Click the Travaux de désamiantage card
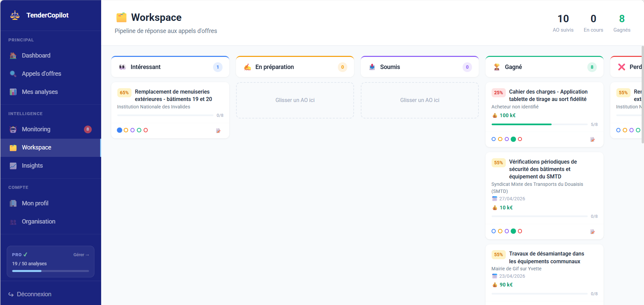 tap(544, 269)
